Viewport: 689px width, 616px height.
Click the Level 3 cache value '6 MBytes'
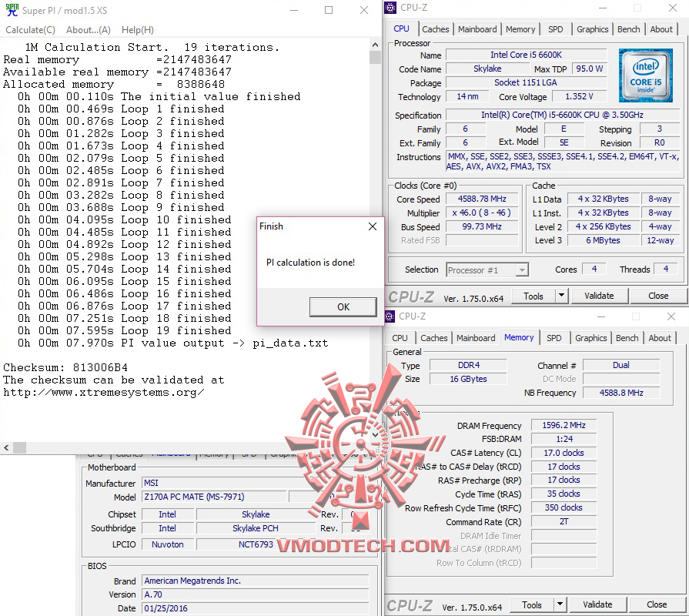603,240
